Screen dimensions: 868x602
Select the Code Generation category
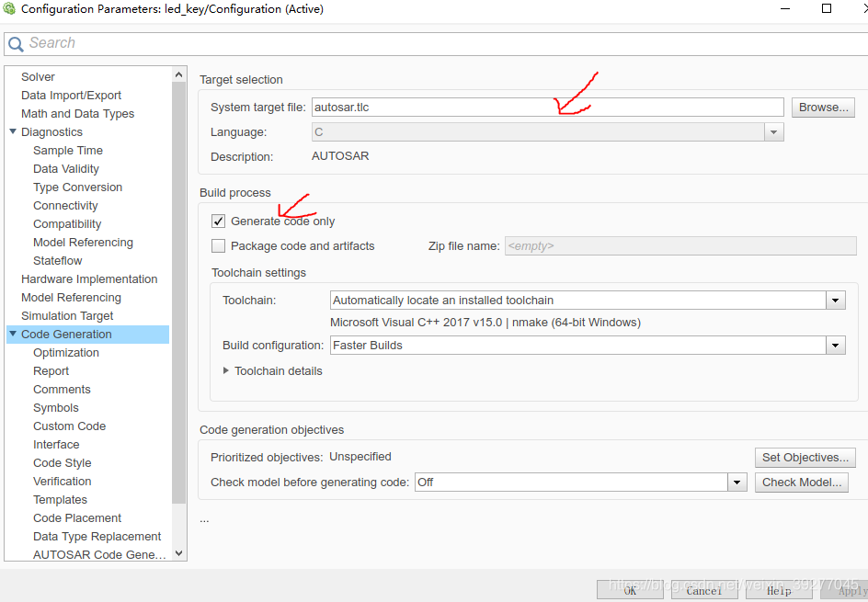tap(66, 334)
